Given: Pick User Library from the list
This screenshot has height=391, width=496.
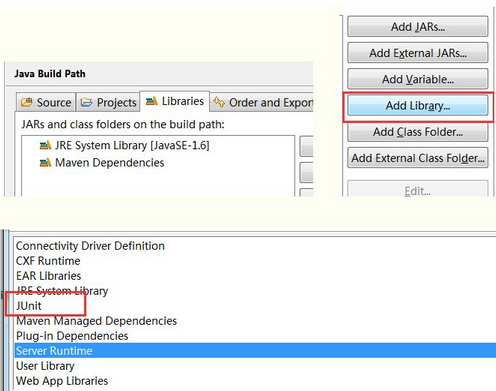Looking at the screenshot, I should coord(45,366).
